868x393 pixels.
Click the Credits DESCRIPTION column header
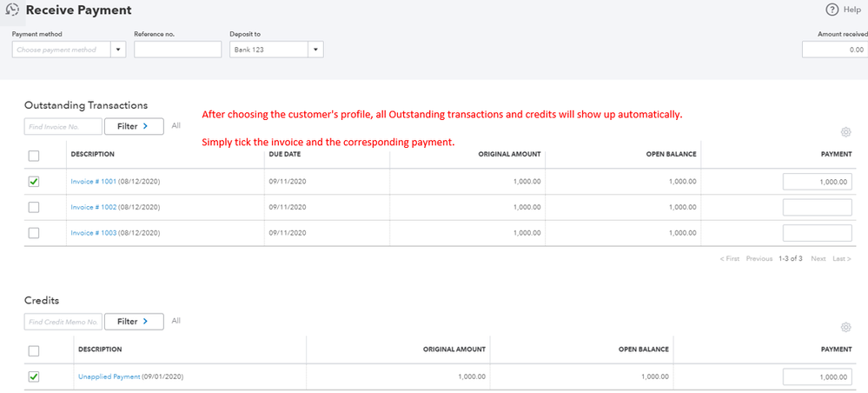pos(100,350)
